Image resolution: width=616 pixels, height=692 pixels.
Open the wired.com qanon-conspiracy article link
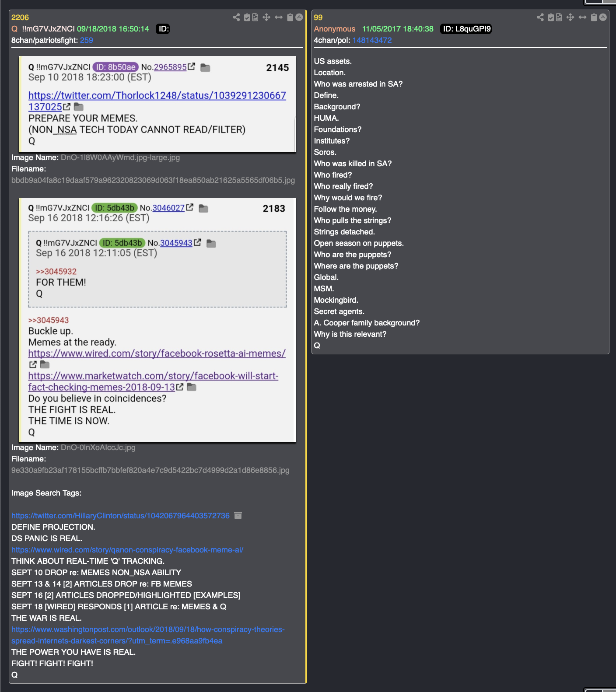(127, 550)
